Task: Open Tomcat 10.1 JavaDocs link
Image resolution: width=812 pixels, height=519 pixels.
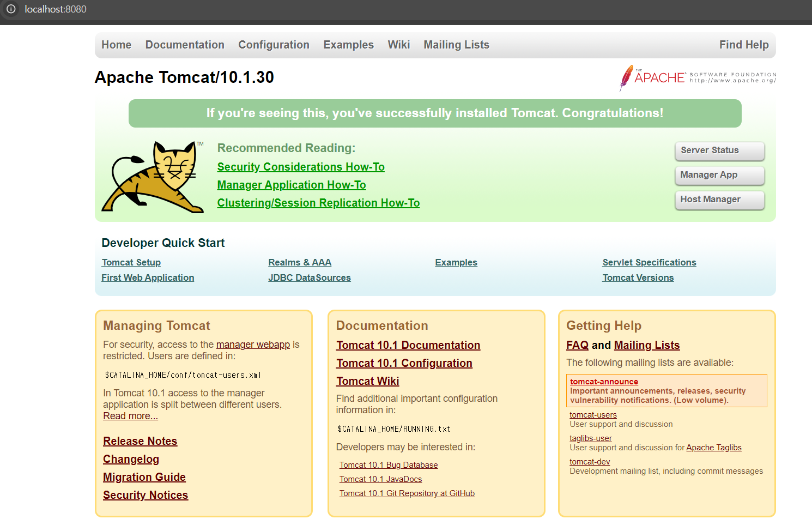Action: [x=380, y=479]
